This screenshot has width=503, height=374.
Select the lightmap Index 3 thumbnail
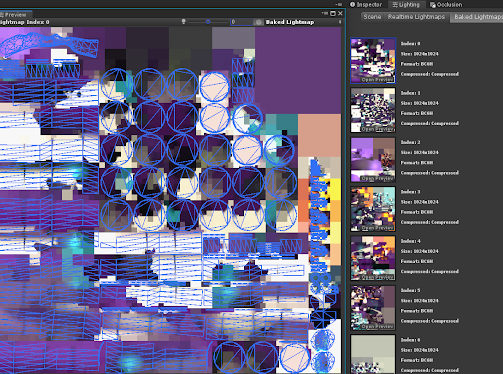[x=373, y=209]
